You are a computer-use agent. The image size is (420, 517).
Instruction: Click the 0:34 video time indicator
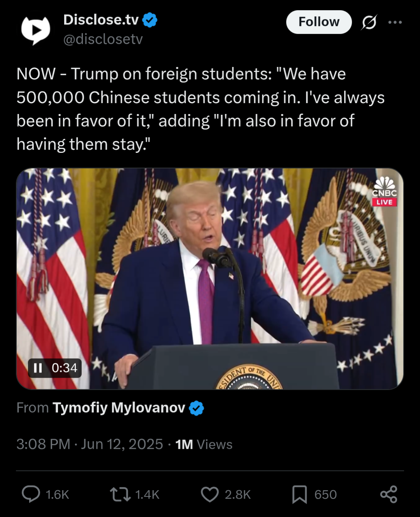point(65,368)
